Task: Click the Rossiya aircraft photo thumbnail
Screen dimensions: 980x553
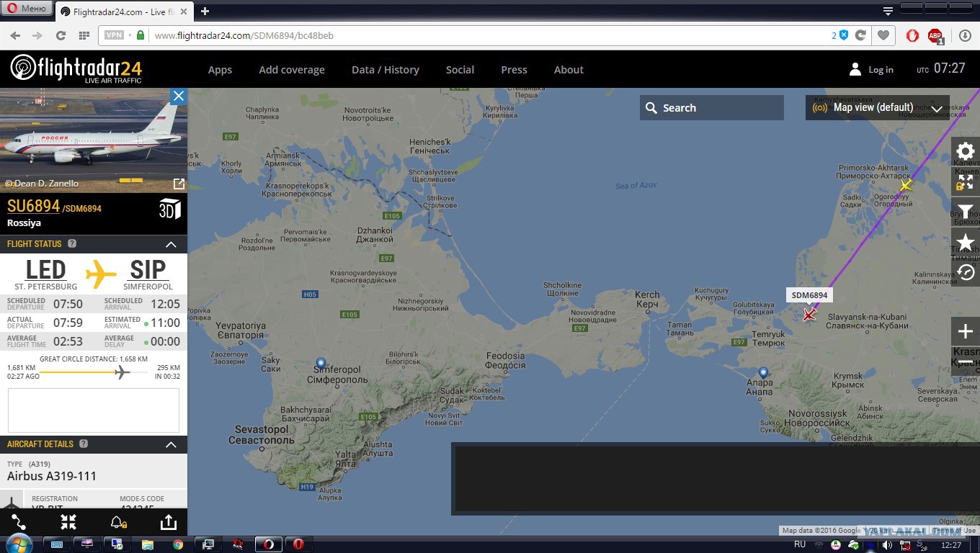Action: pos(94,140)
